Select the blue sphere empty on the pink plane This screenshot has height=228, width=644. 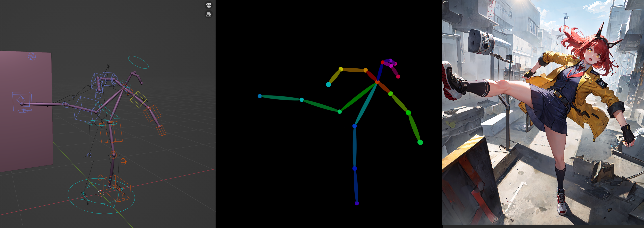pyautogui.click(x=32, y=56)
